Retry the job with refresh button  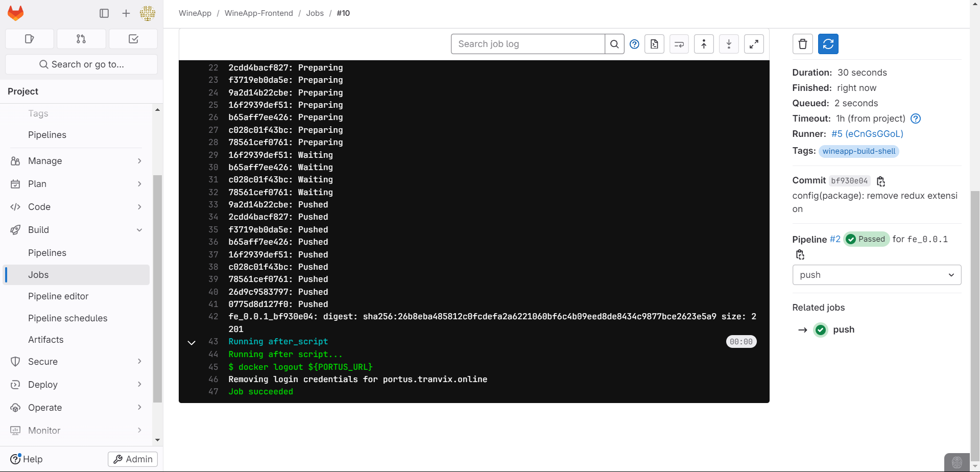828,44
